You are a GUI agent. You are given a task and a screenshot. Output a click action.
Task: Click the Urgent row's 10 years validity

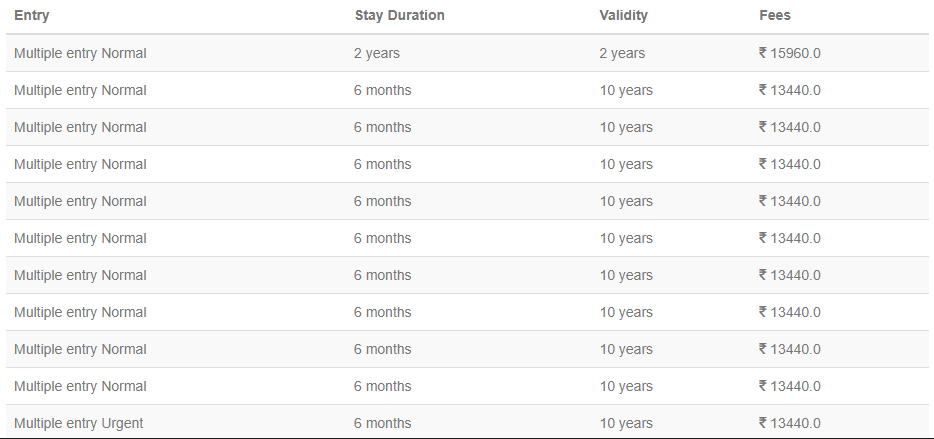coord(626,423)
